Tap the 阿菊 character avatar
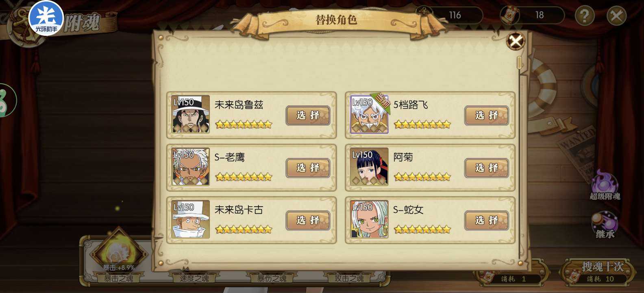 tap(369, 167)
